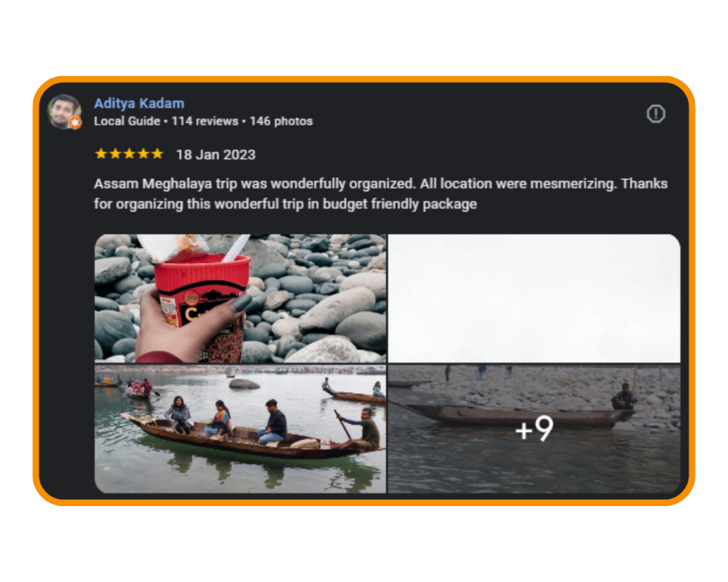Viewport: 728px width, 582px height.
Task: Click the word Thanks in the review
Action: [x=644, y=184]
